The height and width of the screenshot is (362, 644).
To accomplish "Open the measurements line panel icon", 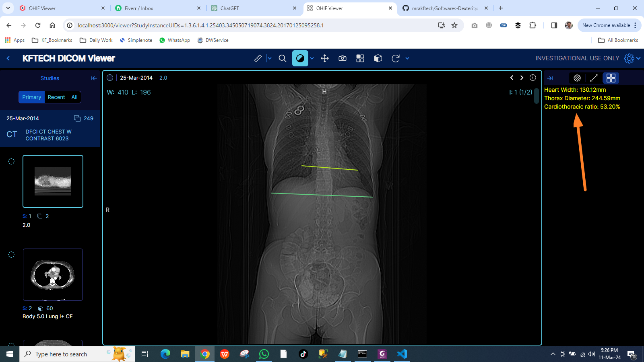I will click(x=594, y=78).
